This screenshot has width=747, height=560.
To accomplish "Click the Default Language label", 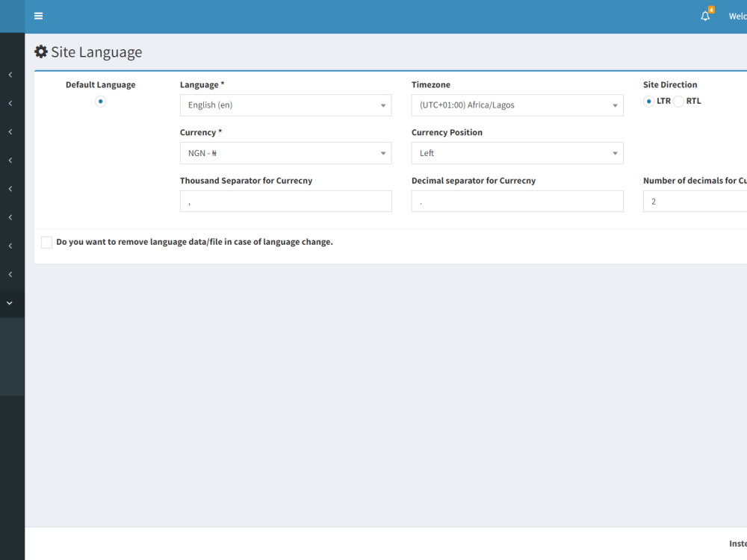I will [101, 85].
